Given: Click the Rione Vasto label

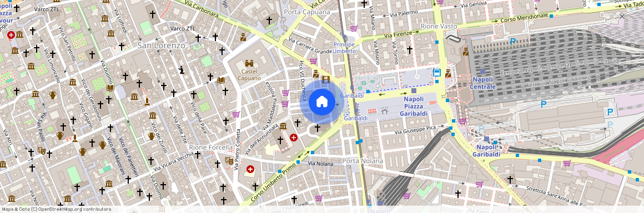Looking at the screenshot, I should [439, 26].
